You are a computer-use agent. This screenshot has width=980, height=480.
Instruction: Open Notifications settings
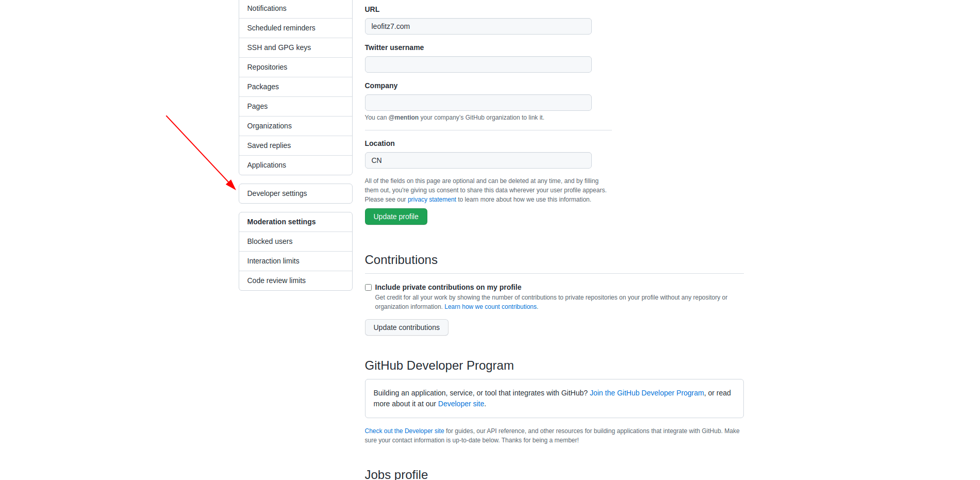267,8
